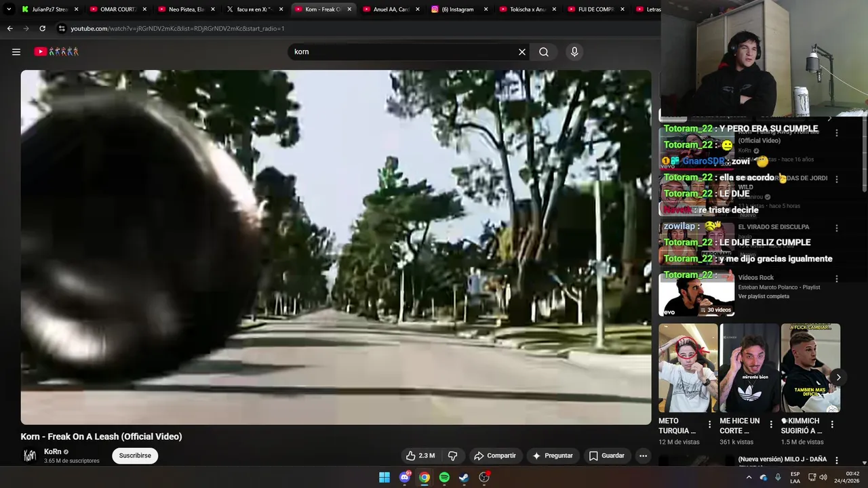Subscribe to KoRn with Suscribirse

[135, 455]
